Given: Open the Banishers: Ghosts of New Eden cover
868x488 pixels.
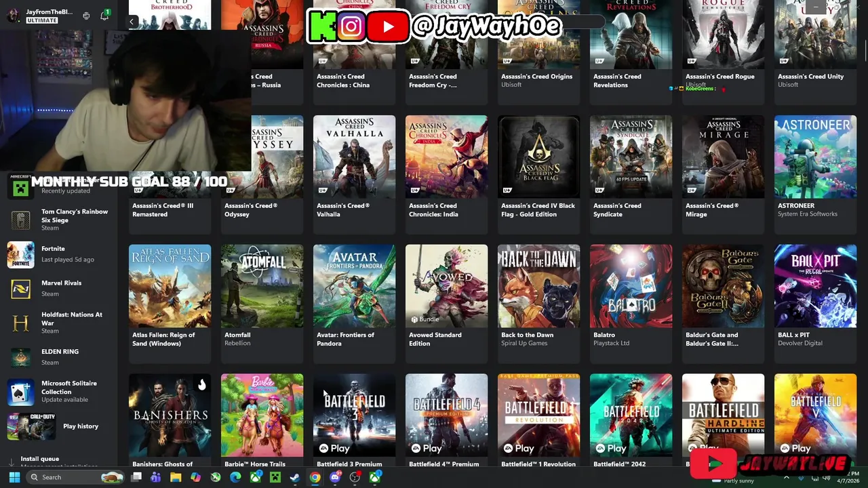Looking at the screenshot, I should [170, 415].
